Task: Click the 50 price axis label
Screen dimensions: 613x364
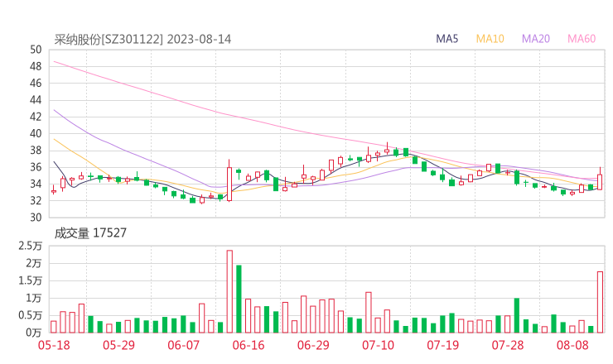Action: (x=36, y=50)
